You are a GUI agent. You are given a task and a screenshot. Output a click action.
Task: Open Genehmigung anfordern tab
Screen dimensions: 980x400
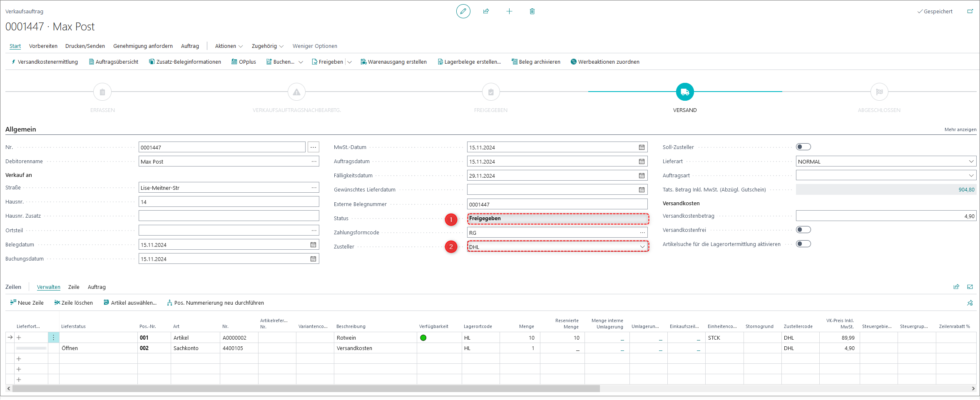(x=143, y=46)
